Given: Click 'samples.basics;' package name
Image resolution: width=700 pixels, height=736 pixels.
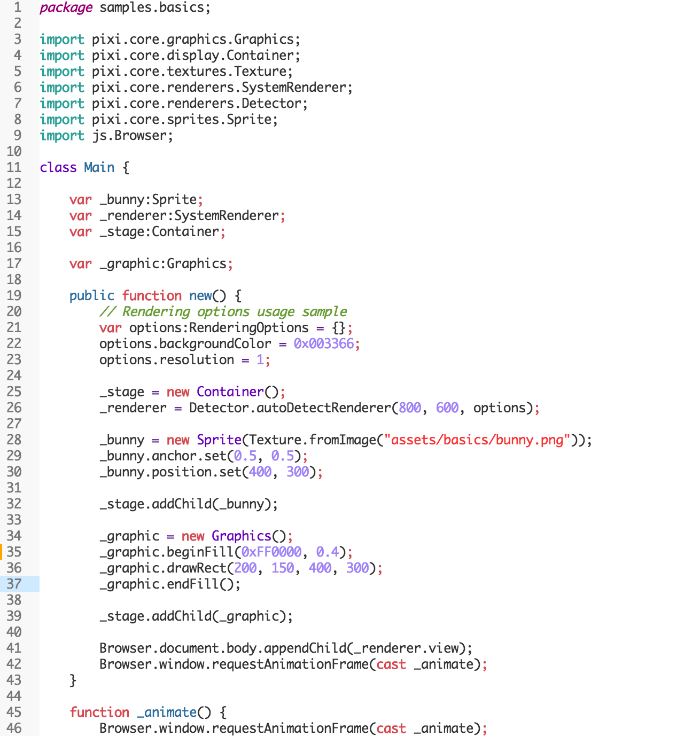Looking at the screenshot, I should coord(155,7).
